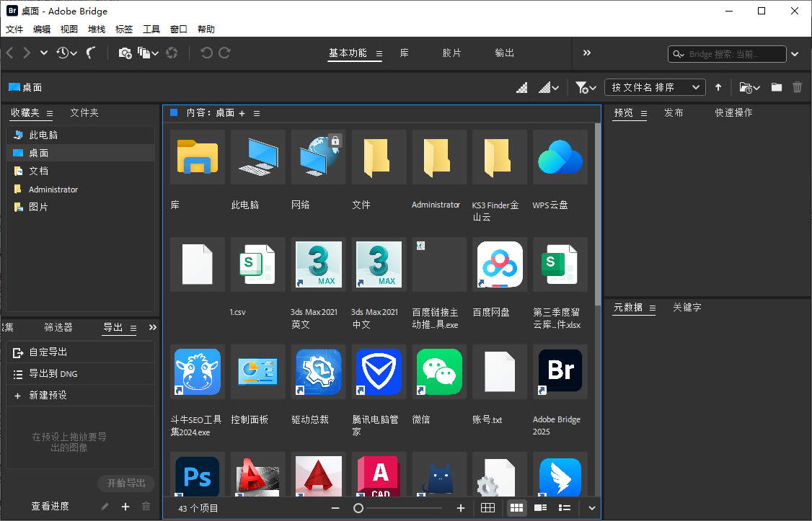Click the Open in Camera Raw icon

click(x=172, y=53)
